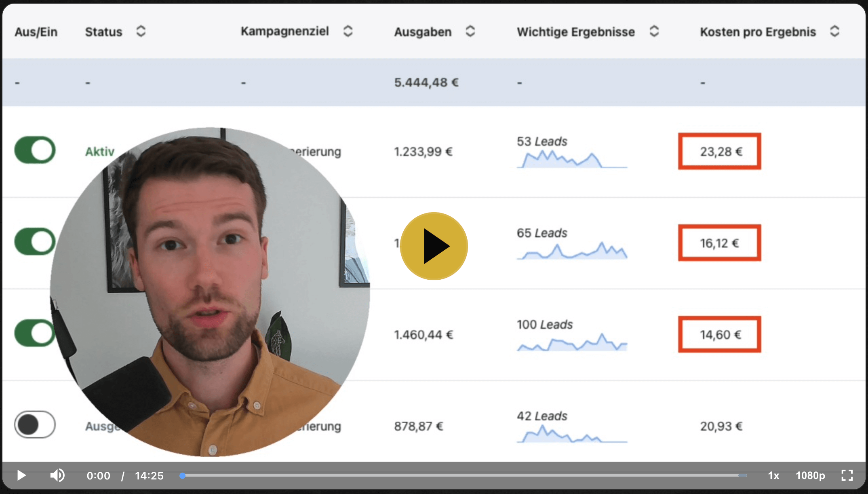Click the Wichtige Ergebnisse header label

click(x=576, y=32)
